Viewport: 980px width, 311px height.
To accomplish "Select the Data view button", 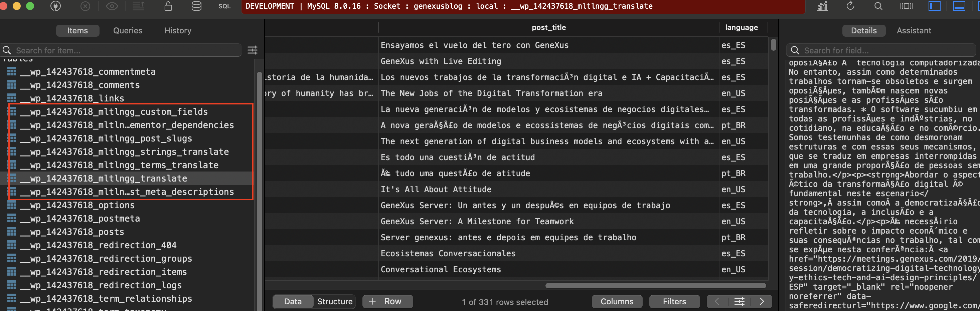I will (293, 302).
